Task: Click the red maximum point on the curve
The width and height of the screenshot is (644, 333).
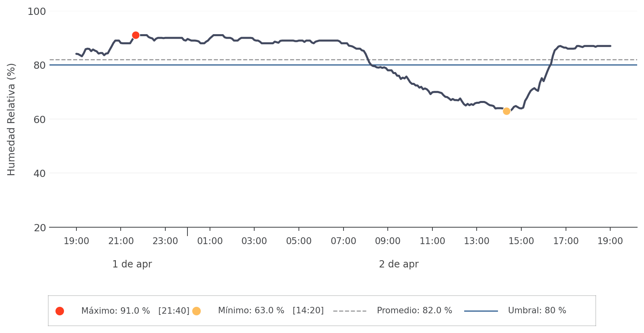Action: pos(136,35)
